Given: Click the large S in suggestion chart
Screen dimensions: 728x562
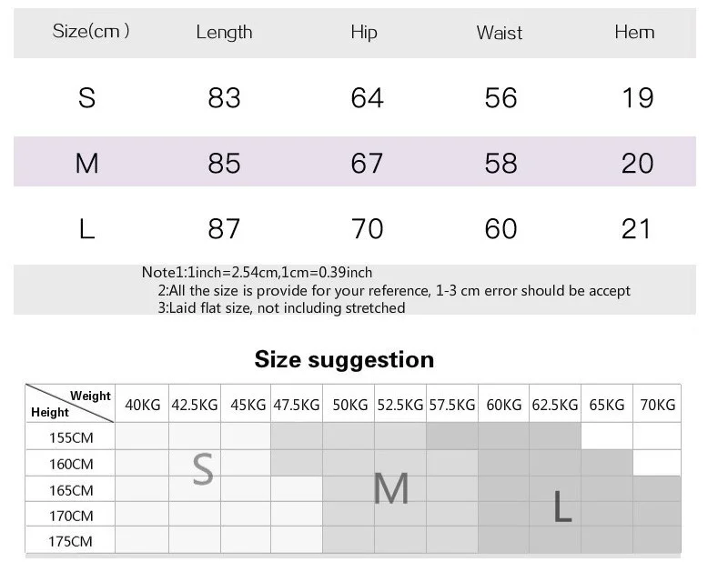Looking at the screenshot, I should click(x=203, y=469).
